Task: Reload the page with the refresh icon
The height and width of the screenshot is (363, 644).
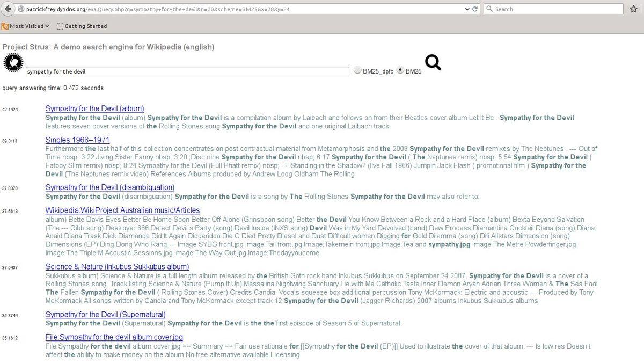Action: point(475,9)
